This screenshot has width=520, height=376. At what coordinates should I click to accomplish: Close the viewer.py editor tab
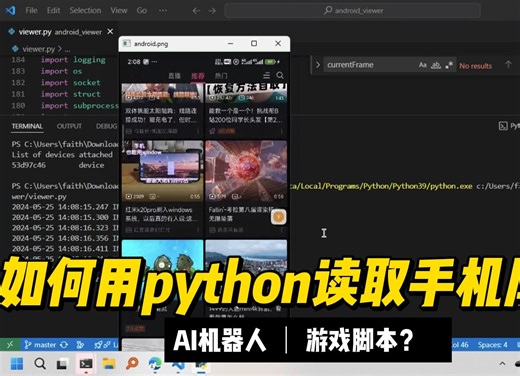(x=110, y=32)
